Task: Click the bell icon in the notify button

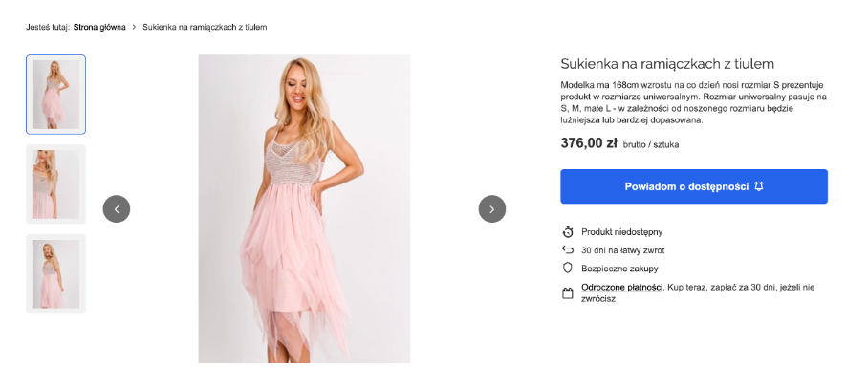Action: pos(759,186)
